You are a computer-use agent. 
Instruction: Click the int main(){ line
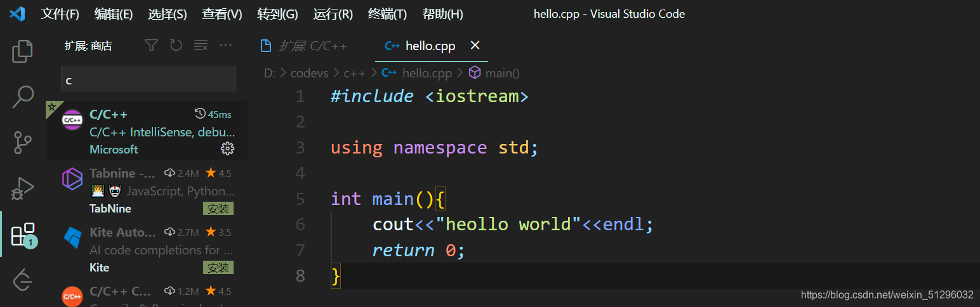coord(388,199)
